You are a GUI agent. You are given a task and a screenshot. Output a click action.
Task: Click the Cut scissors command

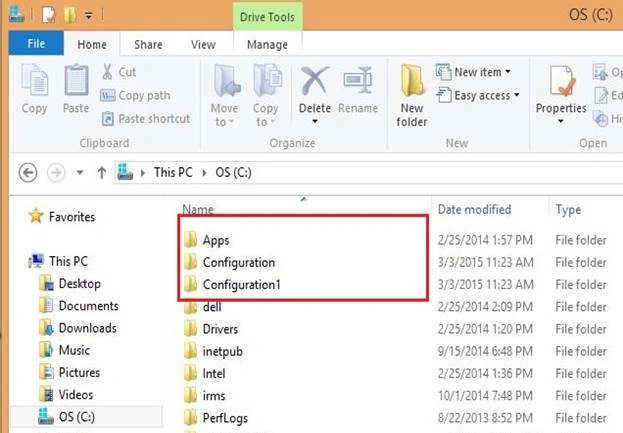click(118, 72)
